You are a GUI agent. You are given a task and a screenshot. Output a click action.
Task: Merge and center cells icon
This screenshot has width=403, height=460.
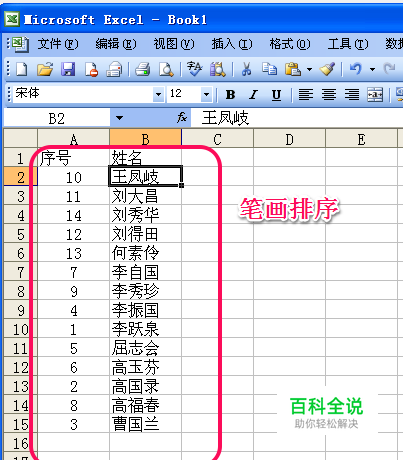point(375,95)
